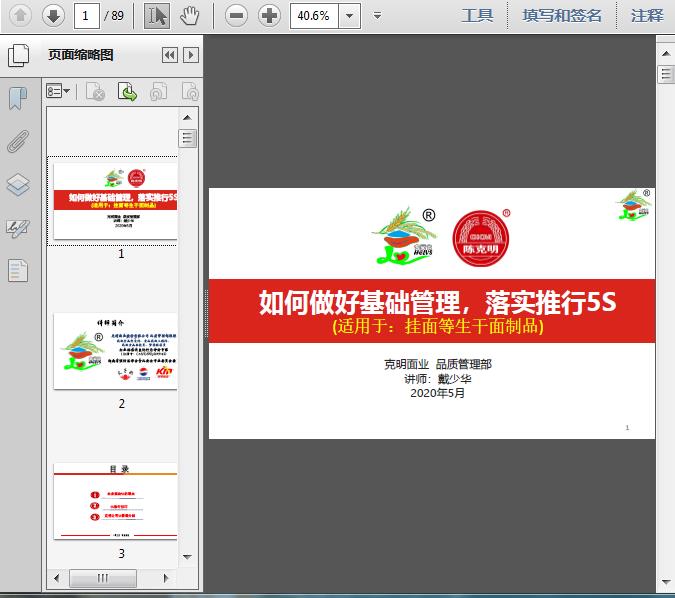This screenshot has height=598, width=675.
Task: Click the thumbnail panel scroll right arrow
Action: coord(166,578)
